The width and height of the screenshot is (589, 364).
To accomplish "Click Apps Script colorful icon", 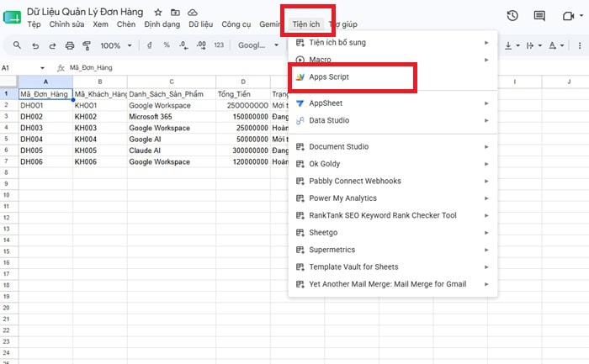I will click(300, 77).
